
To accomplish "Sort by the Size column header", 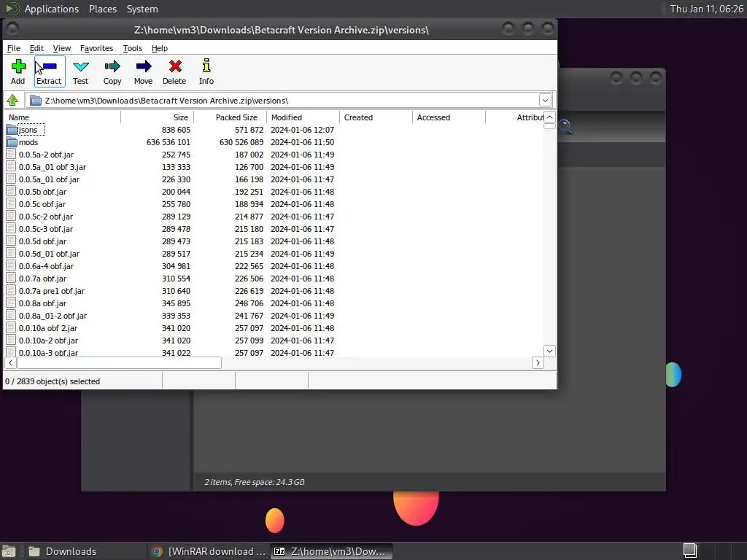I will [158, 117].
